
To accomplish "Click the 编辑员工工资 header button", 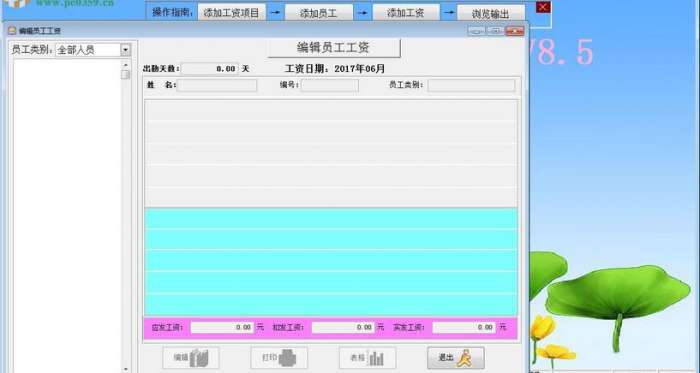I will (x=333, y=48).
